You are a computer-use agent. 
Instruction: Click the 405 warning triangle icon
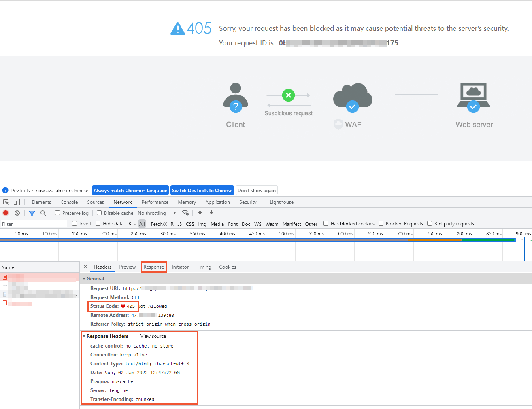tap(178, 28)
